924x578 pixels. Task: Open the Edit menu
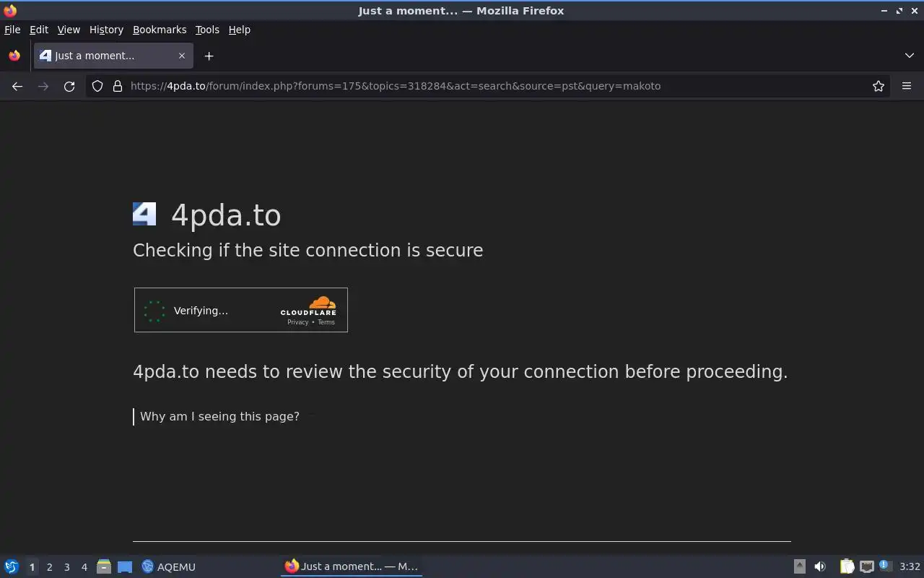click(39, 30)
